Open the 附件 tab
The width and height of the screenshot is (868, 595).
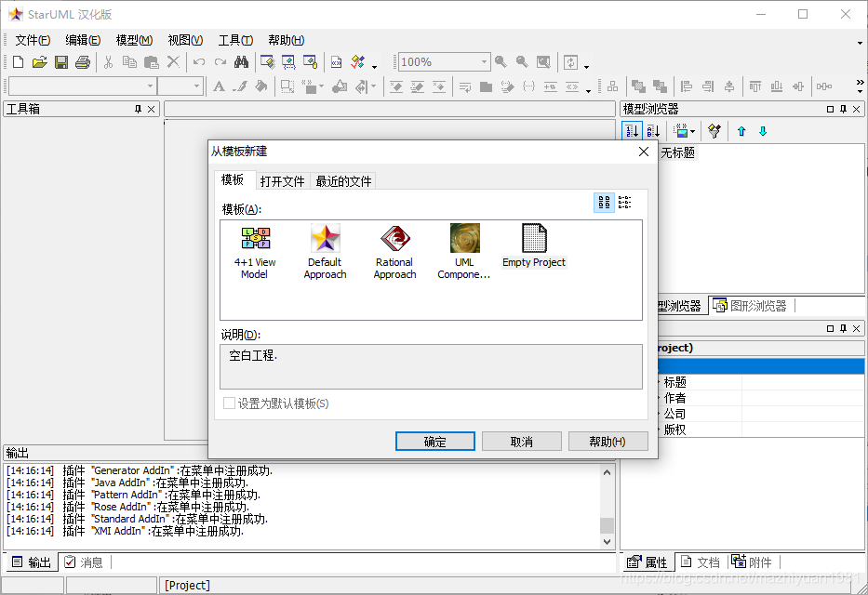tap(752, 562)
